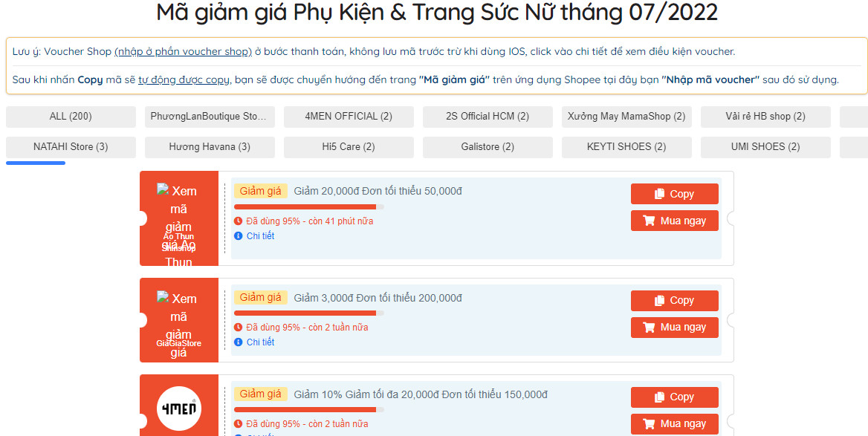
Task: Click the info icon on GiaGiaStore voucher
Action: tap(239, 342)
